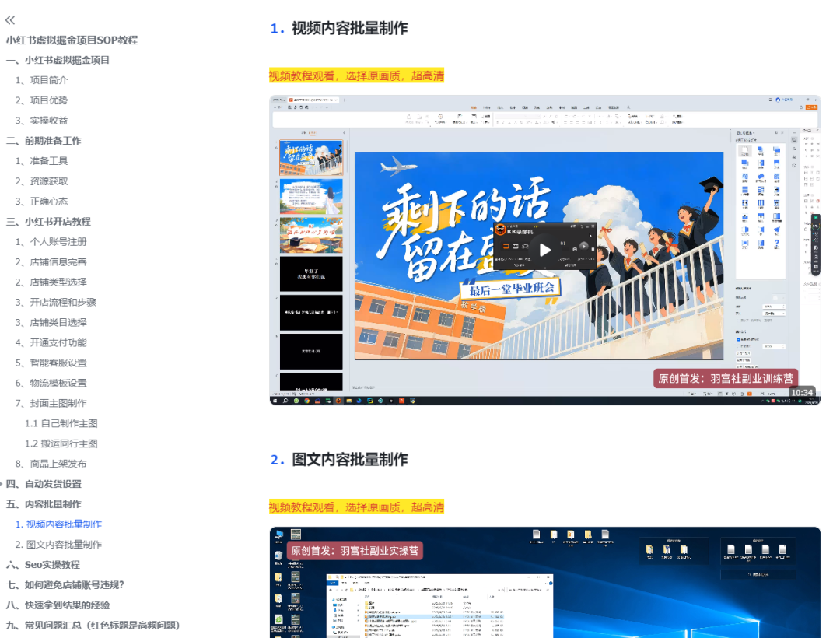Screen dimensions: 840x638
Task: Click the Save icon in WPS quick access toolbar
Action: [x=289, y=107]
